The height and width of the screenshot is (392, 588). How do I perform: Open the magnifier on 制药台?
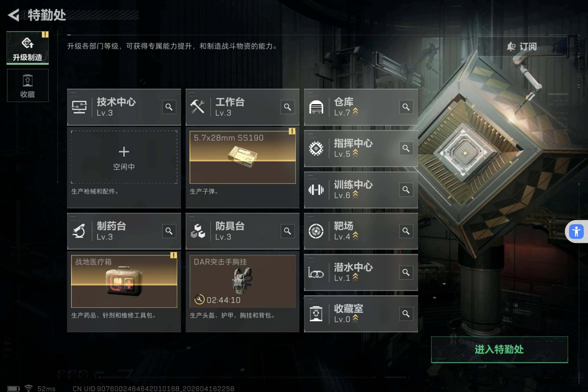click(169, 231)
